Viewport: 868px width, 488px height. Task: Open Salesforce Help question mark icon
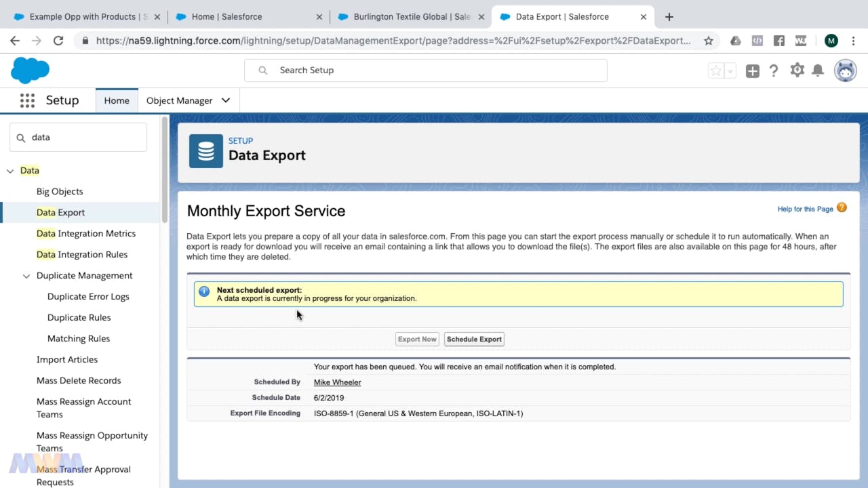click(x=774, y=70)
